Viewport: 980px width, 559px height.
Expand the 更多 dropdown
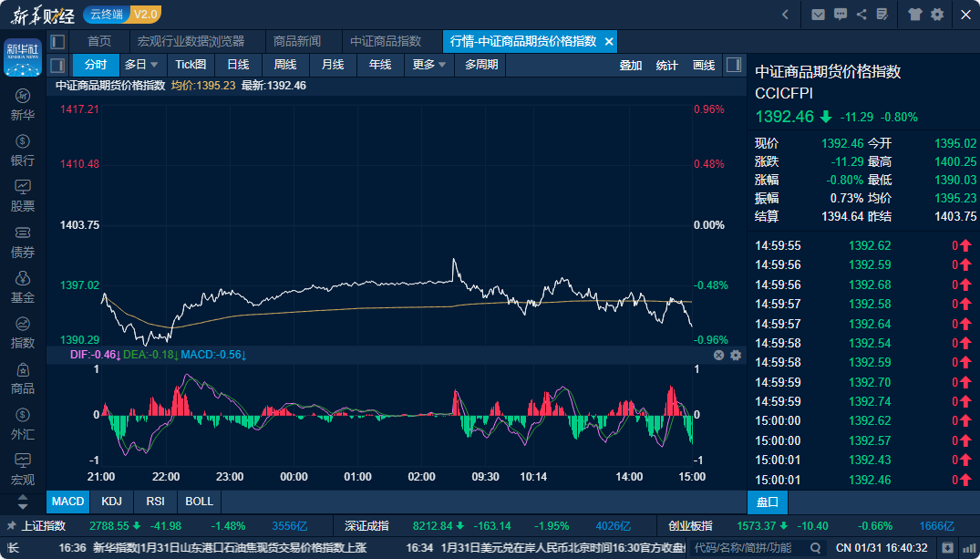(428, 65)
